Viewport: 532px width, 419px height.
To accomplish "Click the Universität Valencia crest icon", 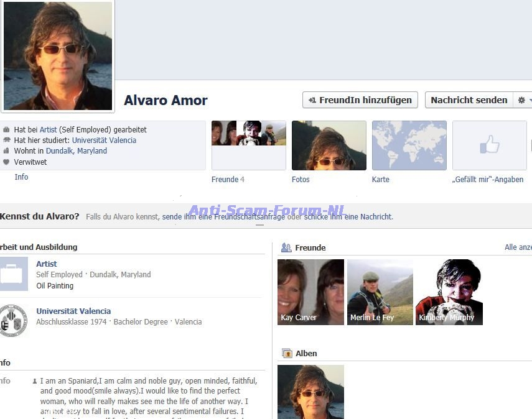I will pyautogui.click(x=12, y=320).
